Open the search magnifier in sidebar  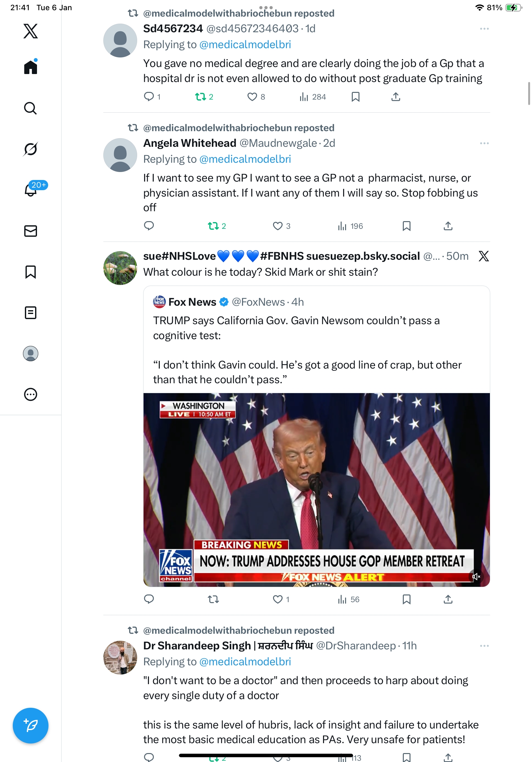coord(31,108)
